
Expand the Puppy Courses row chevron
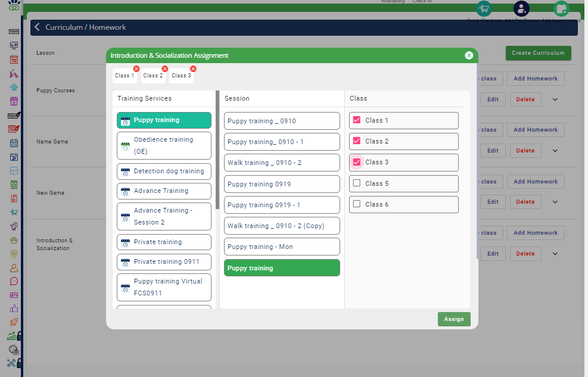pyautogui.click(x=555, y=99)
